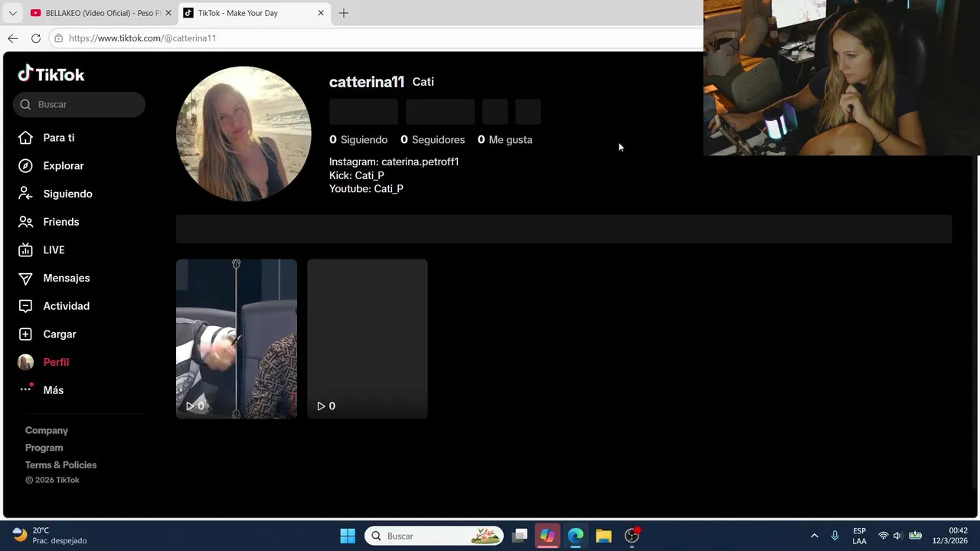Open Friends section

[x=49, y=222]
